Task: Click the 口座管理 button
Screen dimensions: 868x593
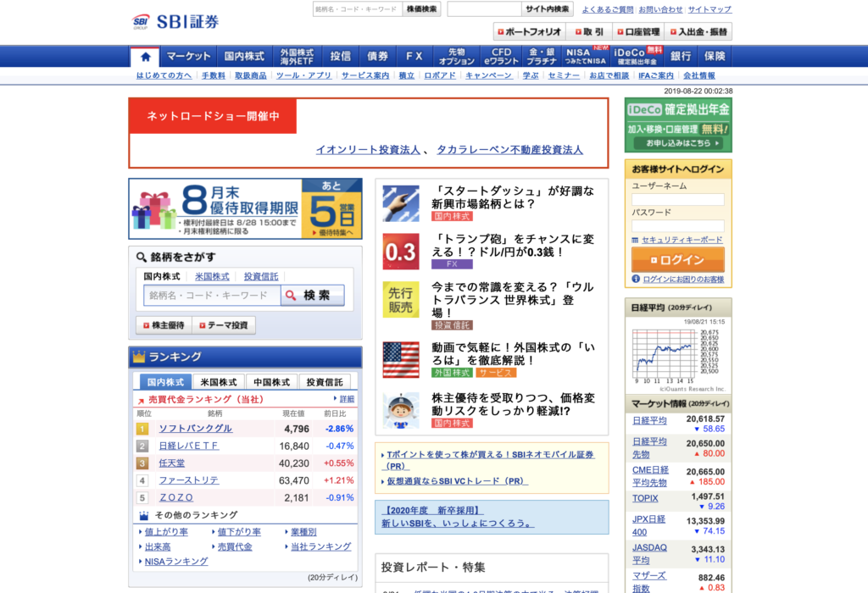Action: point(638,32)
